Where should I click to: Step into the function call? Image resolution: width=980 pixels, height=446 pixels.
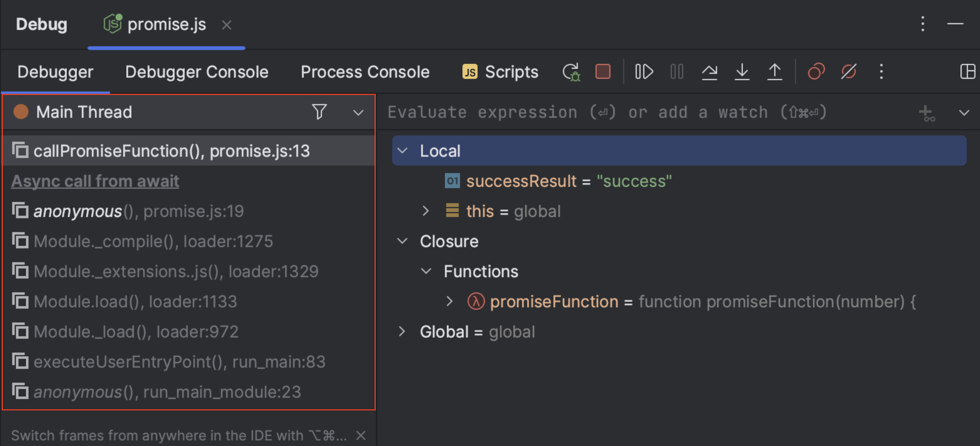tap(742, 72)
